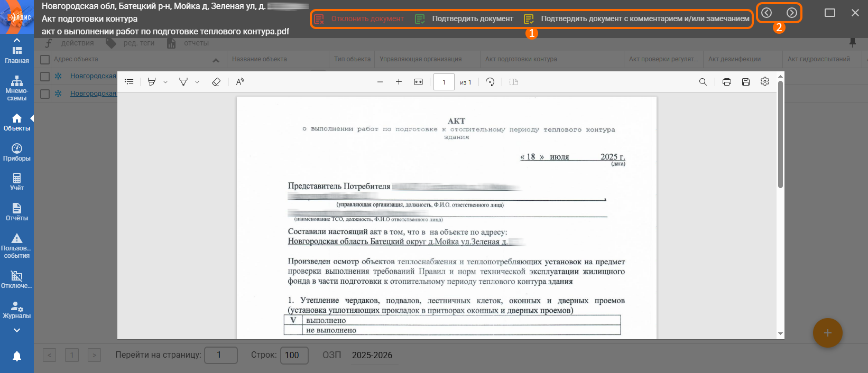The width and height of the screenshot is (868, 373).
Task: Open Главная in the sidebar
Action: coord(17,55)
